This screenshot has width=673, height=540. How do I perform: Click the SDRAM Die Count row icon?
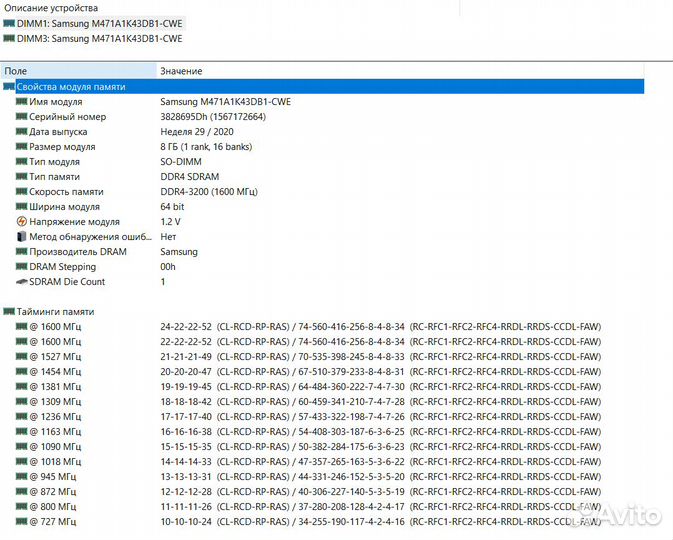click(x=21, y=281)
